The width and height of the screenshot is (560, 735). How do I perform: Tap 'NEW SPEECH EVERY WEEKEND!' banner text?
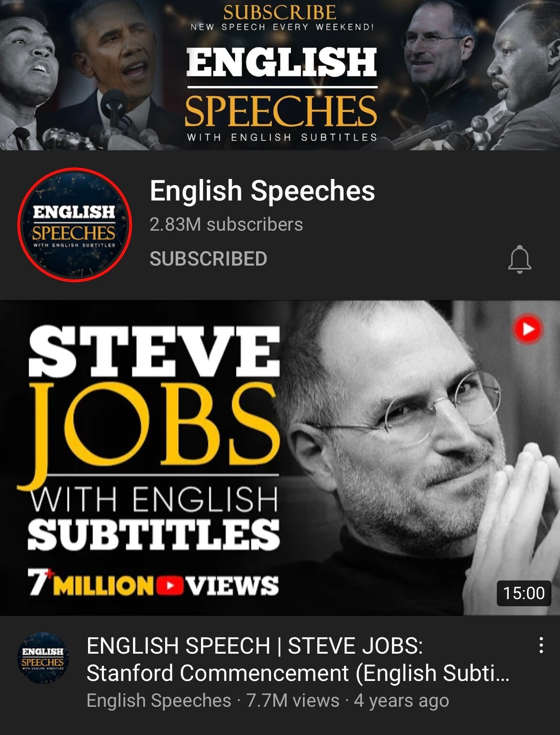click(x=282, y=27)
